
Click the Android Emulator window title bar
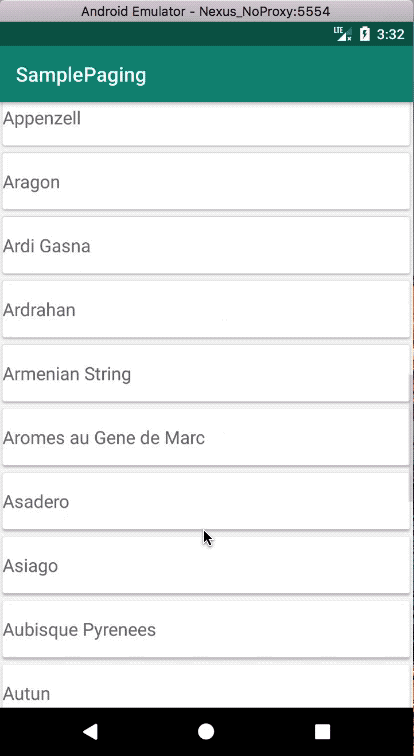tap(207, 11)
